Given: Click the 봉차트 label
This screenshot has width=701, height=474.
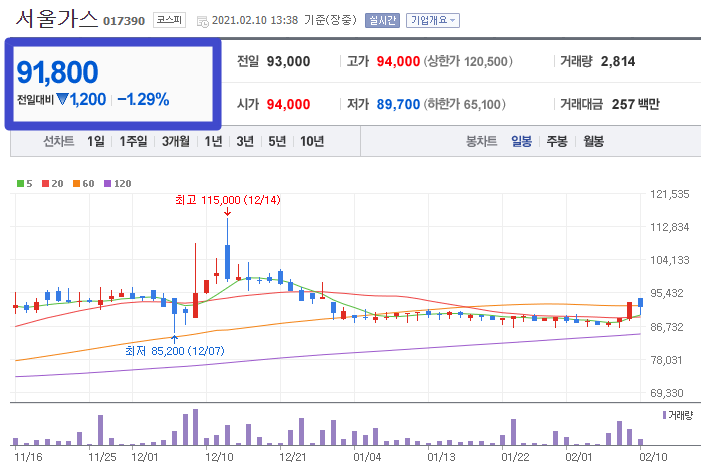Looking at the screenshot, I should click(x=481, y=141).
